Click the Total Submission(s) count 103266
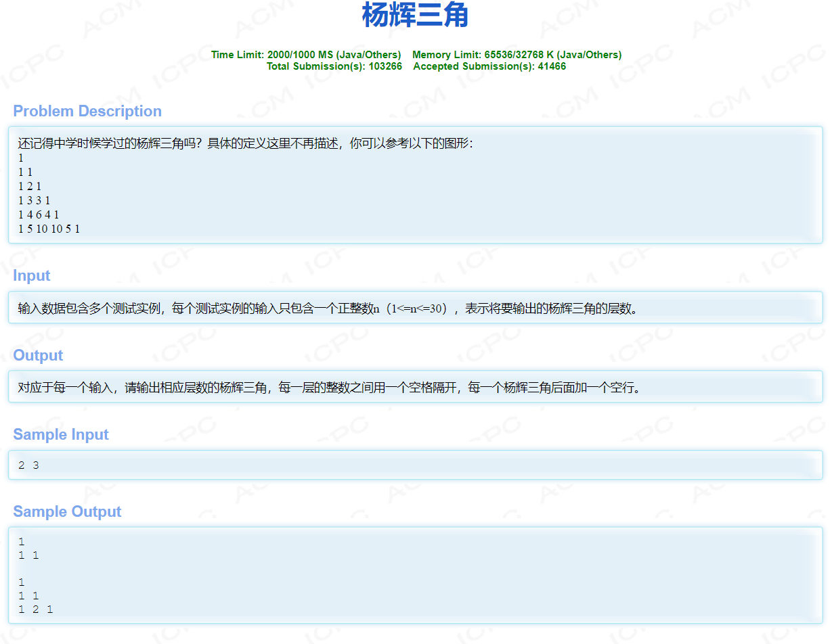This screenshot has width=832, height=644. (382, 66)
